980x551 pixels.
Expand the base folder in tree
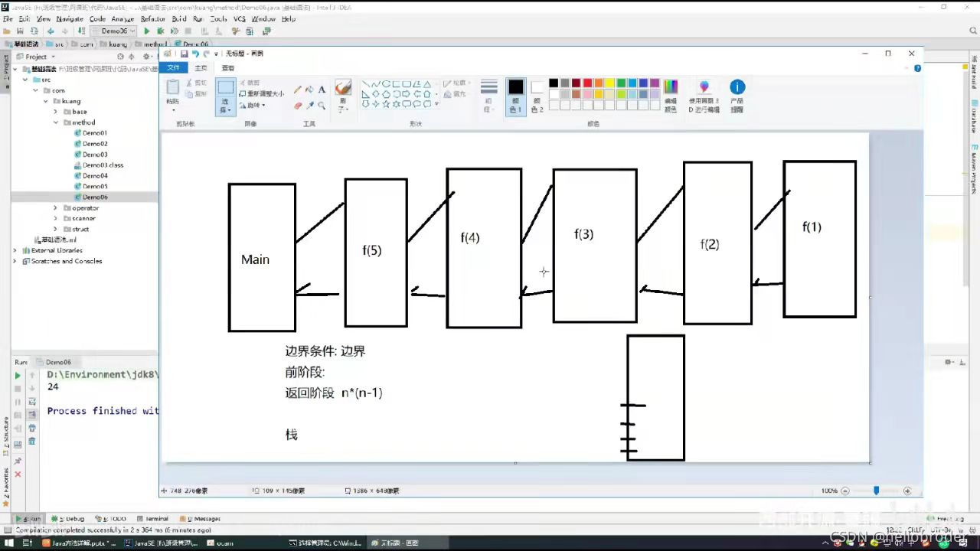pyautogui.click(x=55, y=112)
